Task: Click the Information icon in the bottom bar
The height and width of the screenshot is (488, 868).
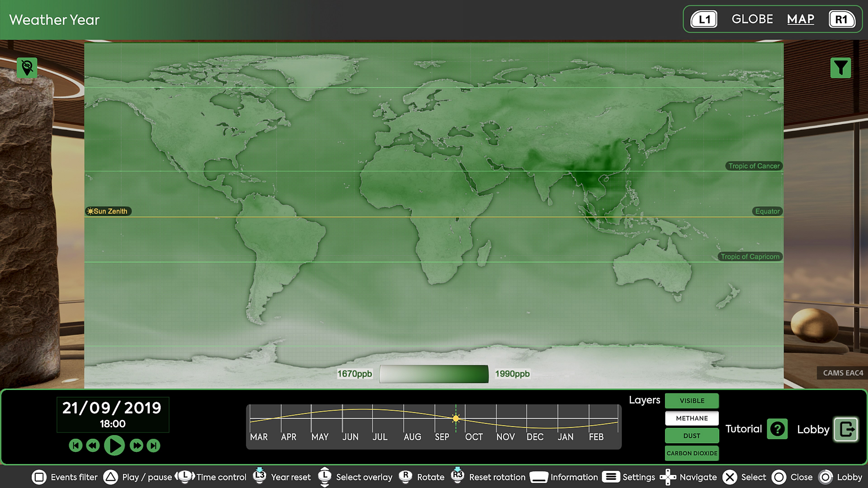Action: coord(539,477)
